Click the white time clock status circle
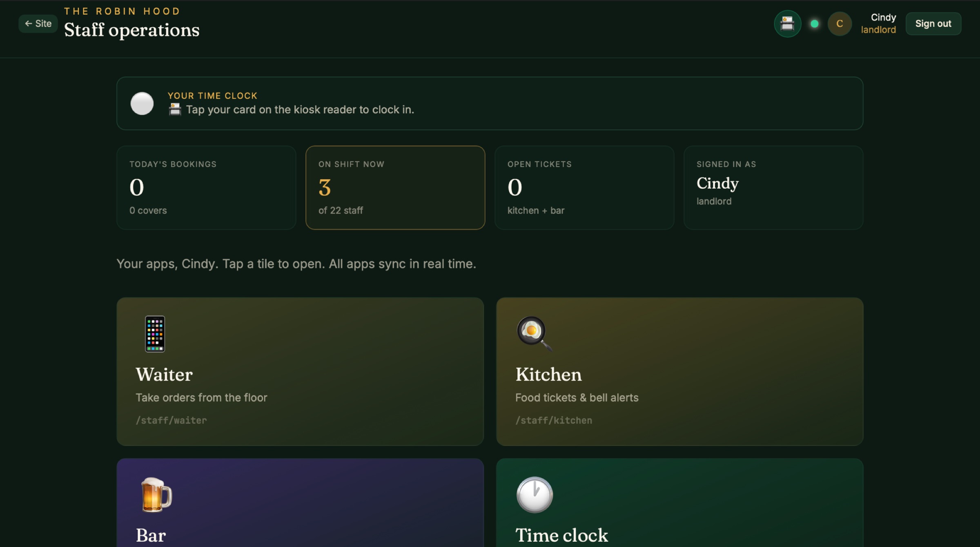 [142, 103]
